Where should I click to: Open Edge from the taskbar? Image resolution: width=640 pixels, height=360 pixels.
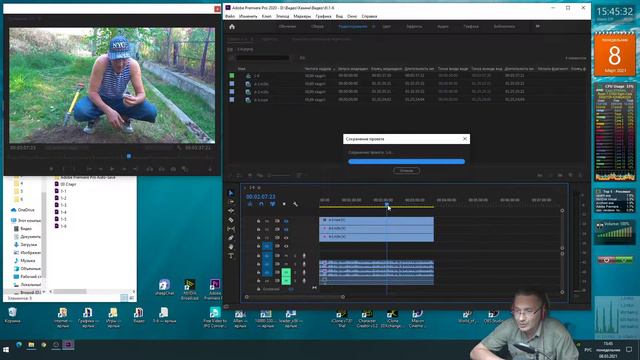pos(19,345)
